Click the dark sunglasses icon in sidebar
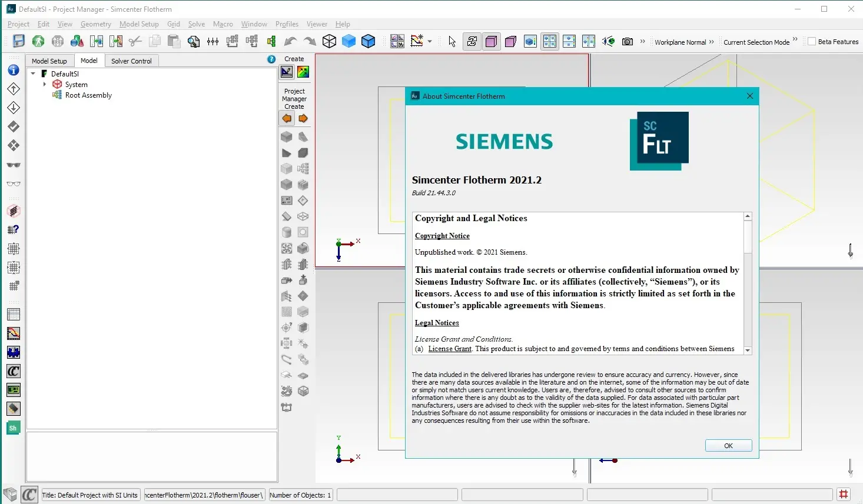Screen dimensions: 863x504 [x=14, y=165]
